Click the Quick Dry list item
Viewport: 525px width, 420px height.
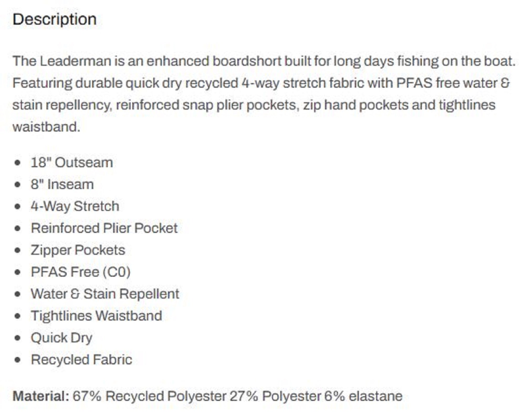pos(61,338)
